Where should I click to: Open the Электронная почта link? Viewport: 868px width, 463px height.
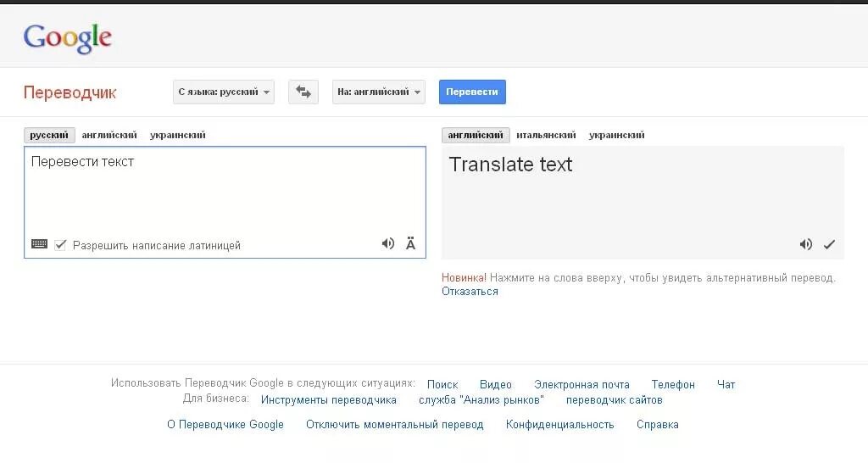(x=581, y=384)
